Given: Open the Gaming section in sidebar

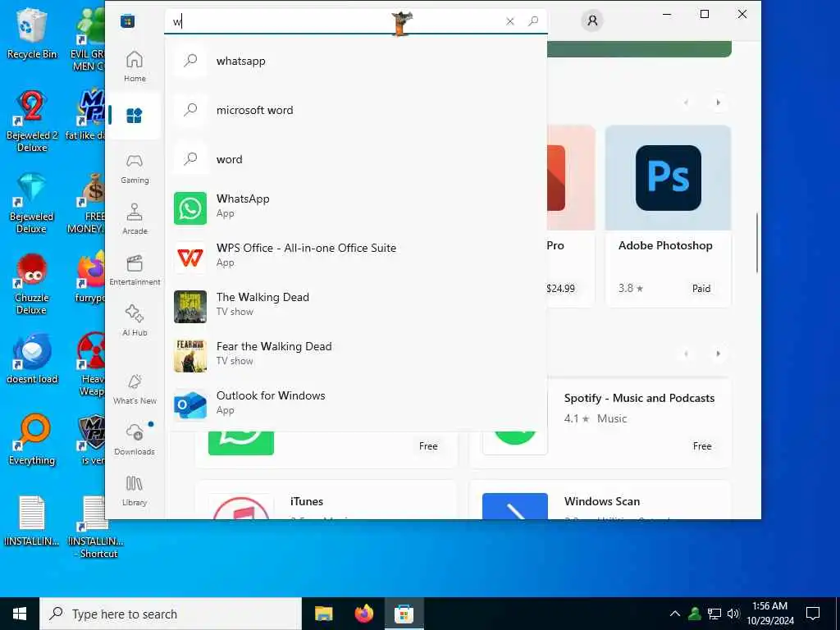Looking at the screenshot, I should pos(135,168).
